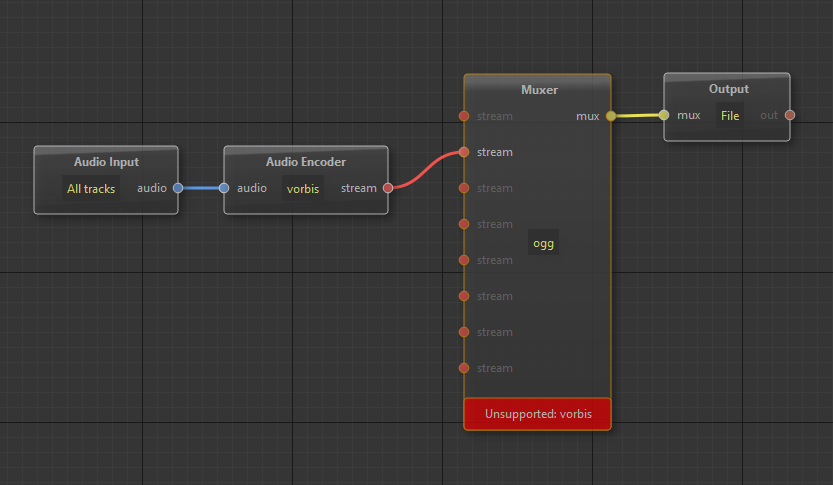
Task: Select the Muxer node by its title
Action: 539,90
